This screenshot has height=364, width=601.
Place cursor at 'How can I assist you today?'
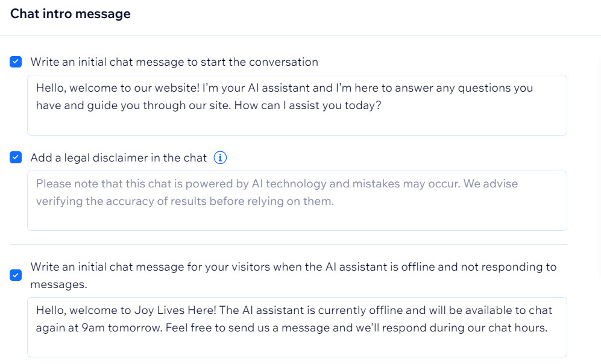tap(308, 105)
